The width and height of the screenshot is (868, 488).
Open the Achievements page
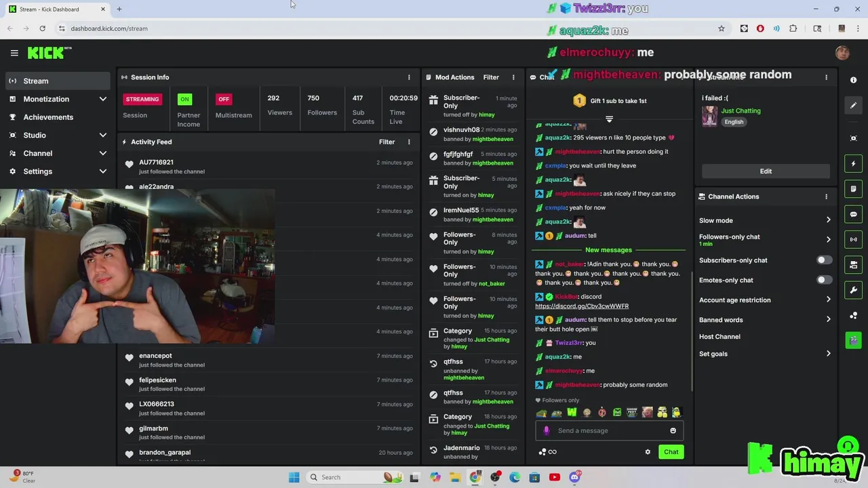pos(58,117)
